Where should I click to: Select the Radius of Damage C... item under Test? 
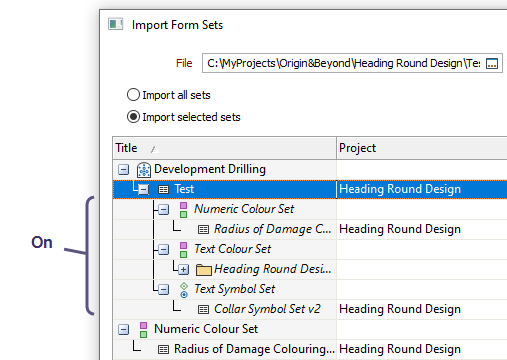coord(272,229)
